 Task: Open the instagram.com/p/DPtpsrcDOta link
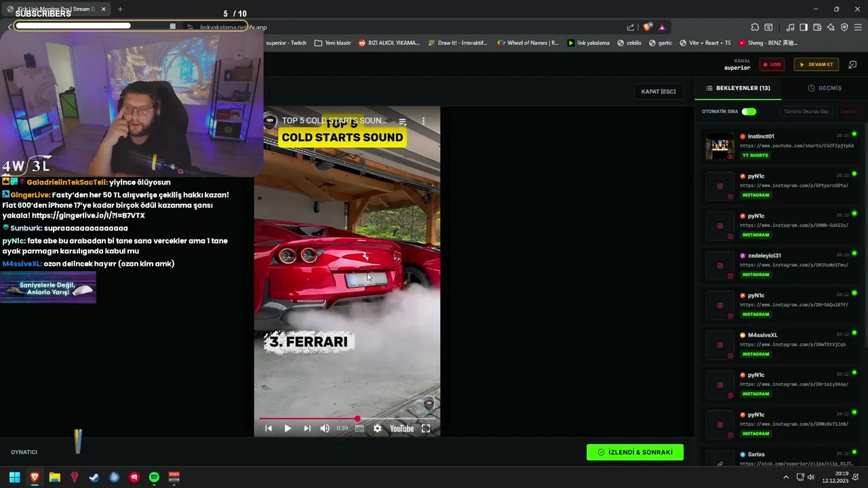794,185
